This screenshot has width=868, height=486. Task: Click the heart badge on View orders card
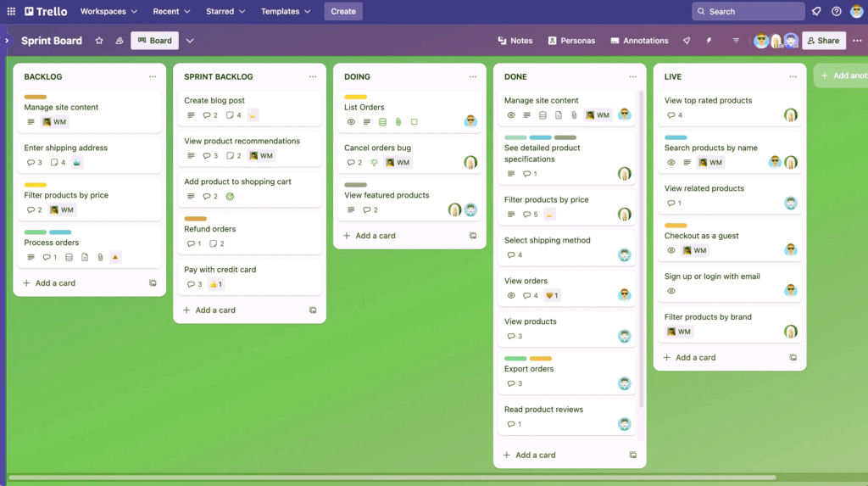552,295
